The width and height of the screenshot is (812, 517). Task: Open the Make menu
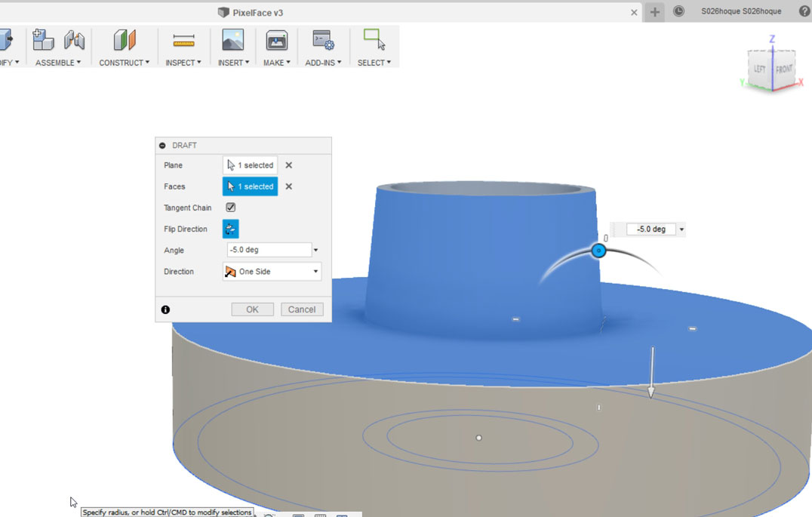(x=276, y=62)
